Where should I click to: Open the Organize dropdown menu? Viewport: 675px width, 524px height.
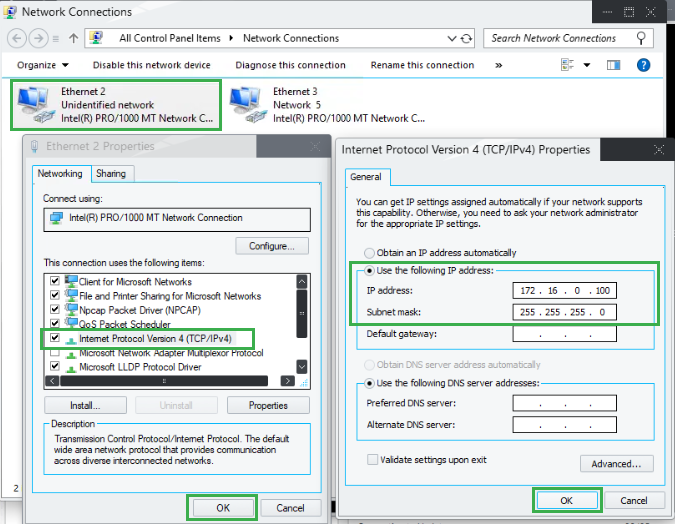click(x=41, y=65)
